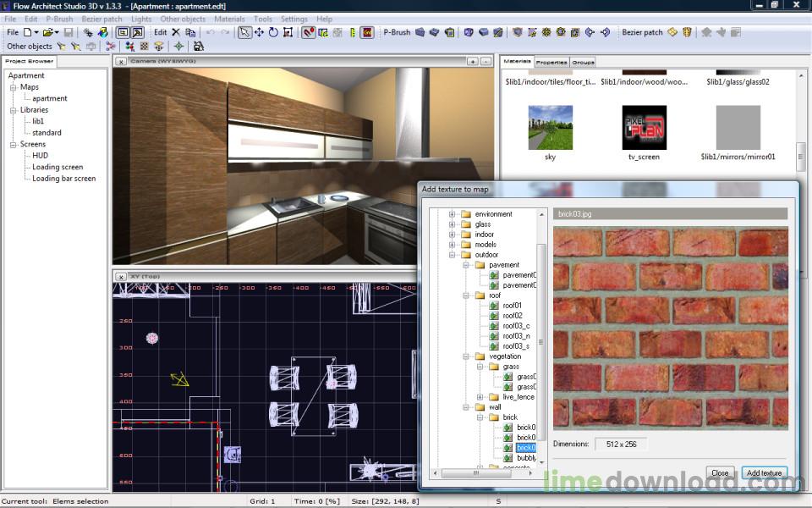
Task: Select the tv_screen material thumbnail
Action: pyautogui.click(x=645, y=128)
